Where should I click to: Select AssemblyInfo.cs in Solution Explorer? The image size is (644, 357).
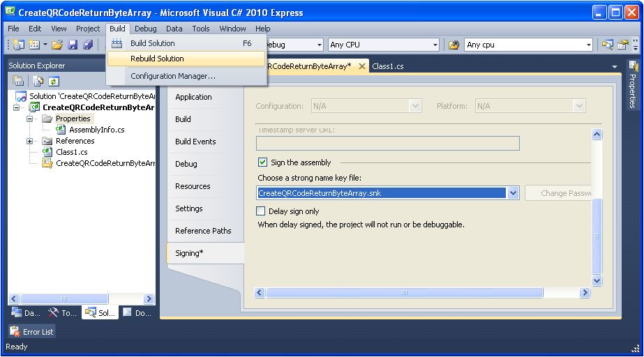[x=96, y=130]
